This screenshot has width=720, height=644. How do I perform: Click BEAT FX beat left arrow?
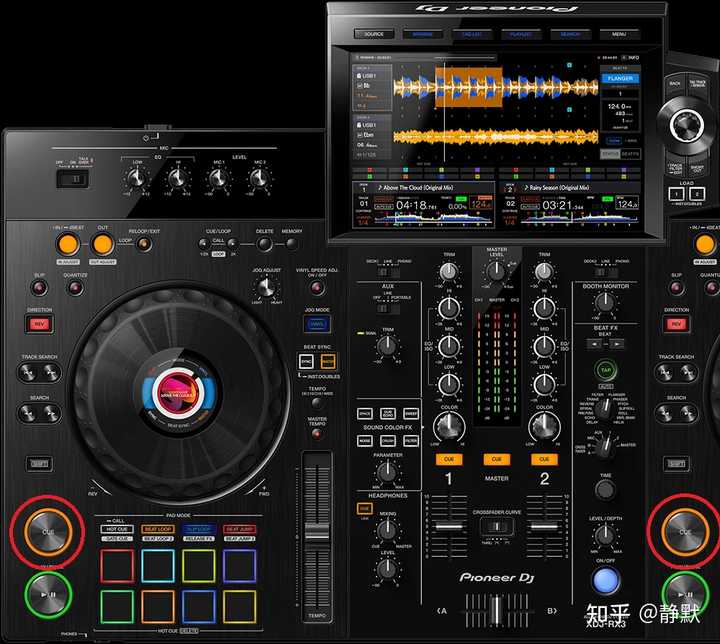595,344
